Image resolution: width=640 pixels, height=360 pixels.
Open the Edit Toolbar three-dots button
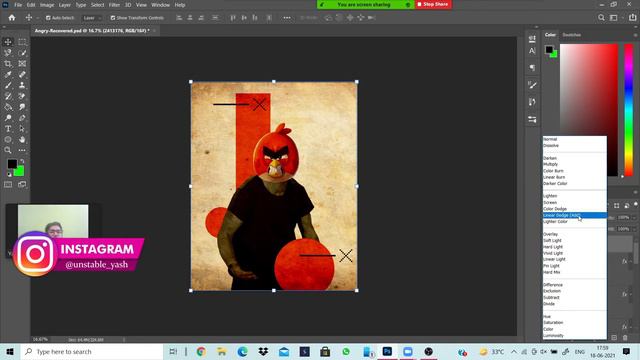click(x=22, y=150)
